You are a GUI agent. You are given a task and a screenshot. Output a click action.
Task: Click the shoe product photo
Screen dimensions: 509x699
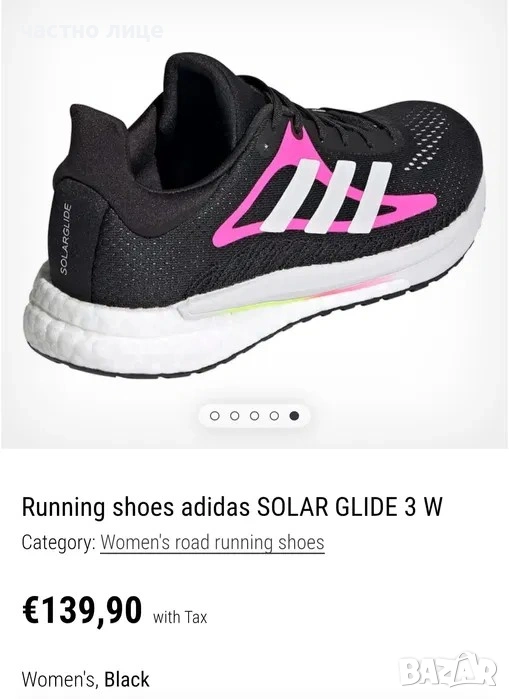point(254,214)
